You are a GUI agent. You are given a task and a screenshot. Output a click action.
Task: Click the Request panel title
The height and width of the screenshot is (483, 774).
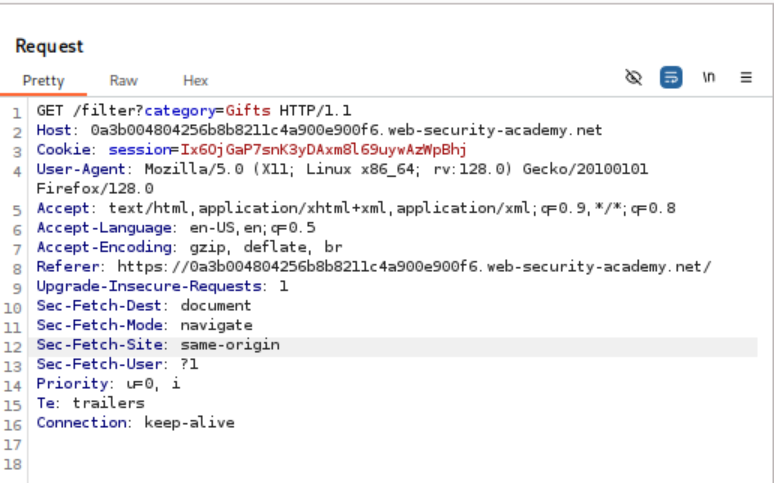(x=49, y=46)
